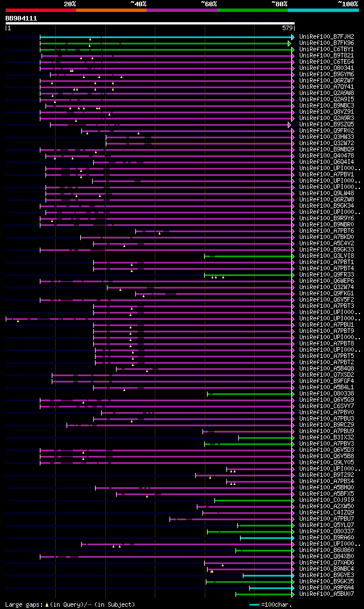Select hit UniRef100_A7PBU1

pyautogui.click(x=326, y=324)
